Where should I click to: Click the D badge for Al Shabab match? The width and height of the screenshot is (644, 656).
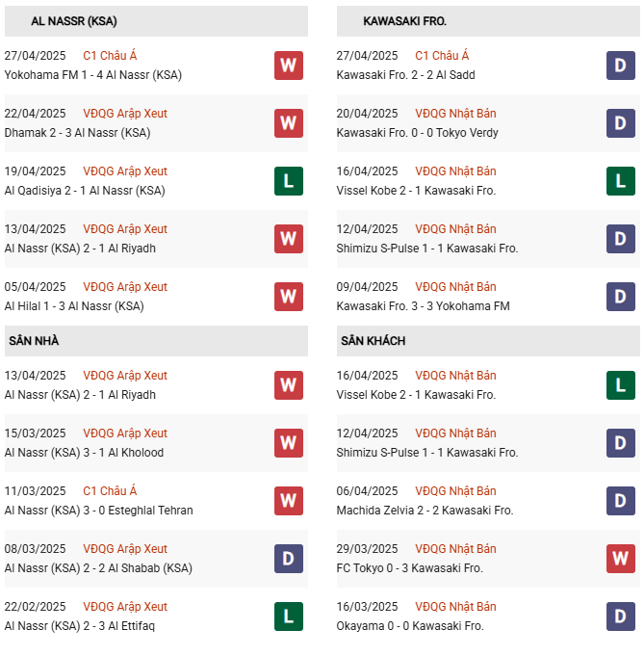click(289, 559)
